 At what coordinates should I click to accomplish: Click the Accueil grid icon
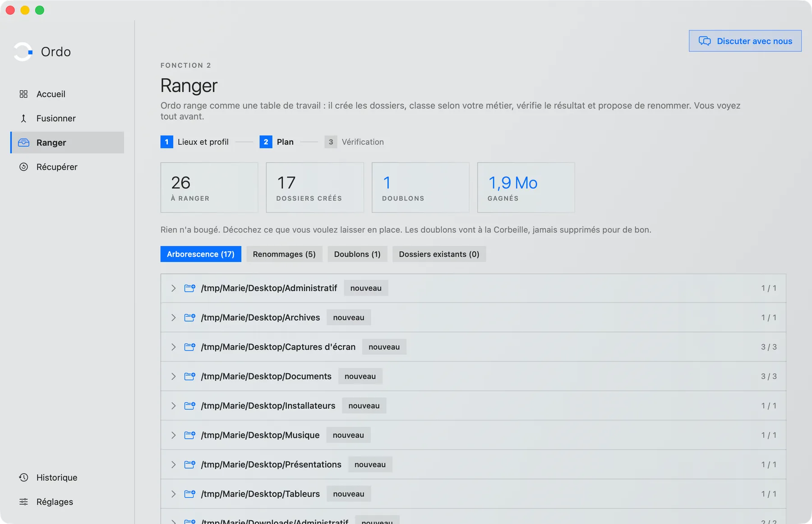(23, 94)
